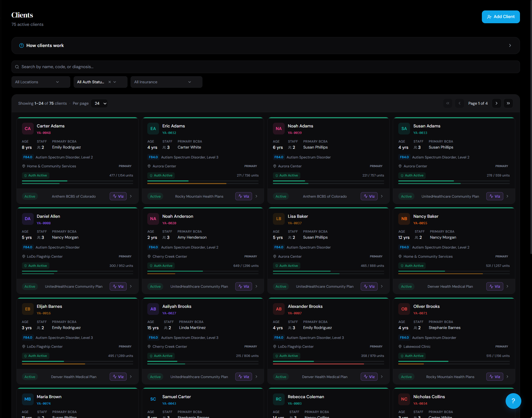This screenshot has height=418, width=532.
Task: Open Daniel Allen card chevron
Action: [x=131, y=286]
